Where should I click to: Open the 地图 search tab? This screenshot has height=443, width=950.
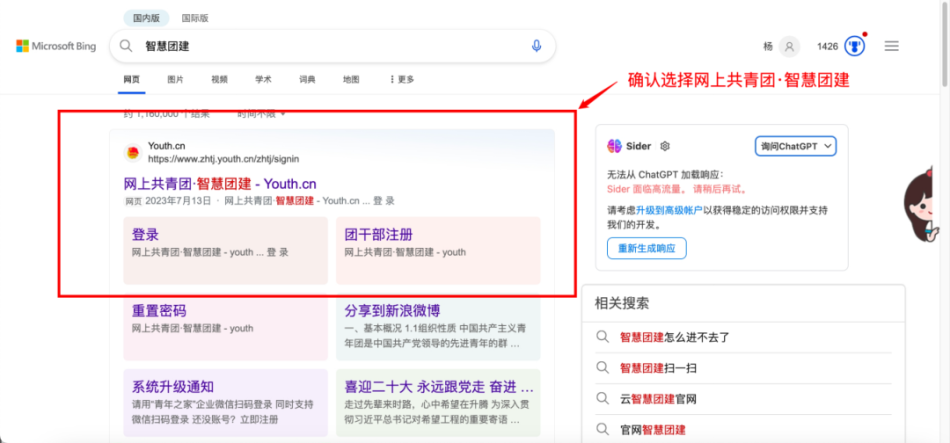pyautogui.click(x=351, y=79)
